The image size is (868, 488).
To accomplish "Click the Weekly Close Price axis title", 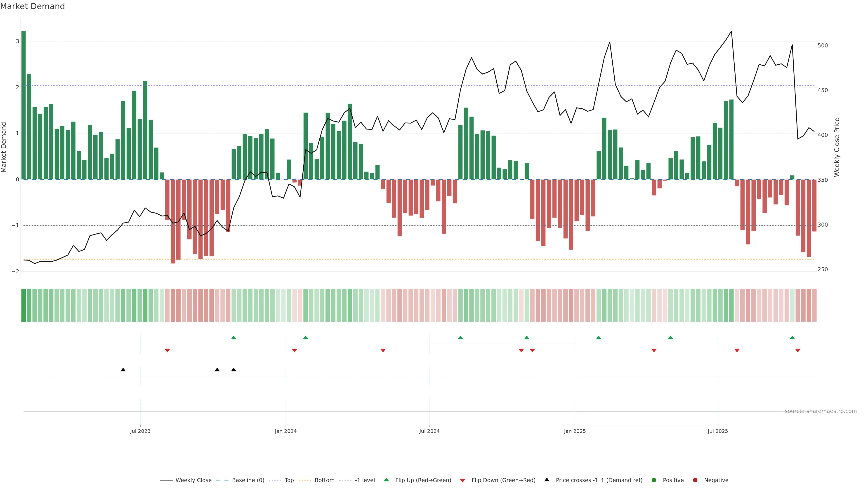I will [837, 147].
